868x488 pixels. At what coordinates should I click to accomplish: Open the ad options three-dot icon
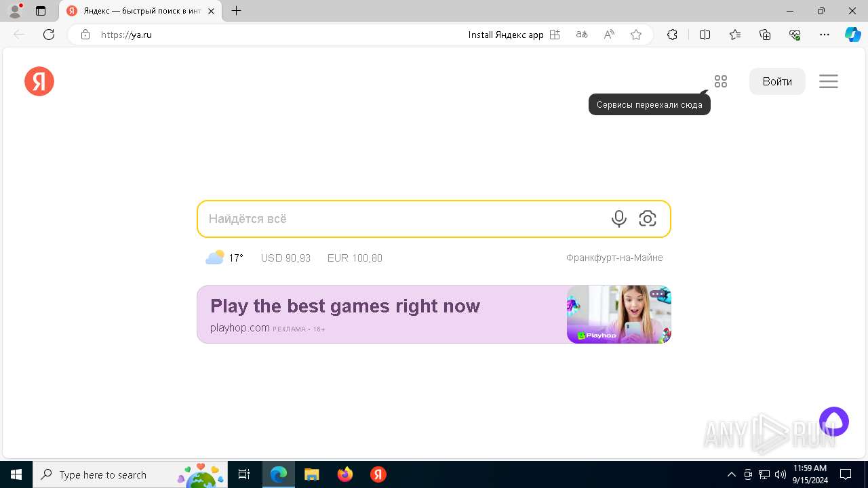pos(657,294)
